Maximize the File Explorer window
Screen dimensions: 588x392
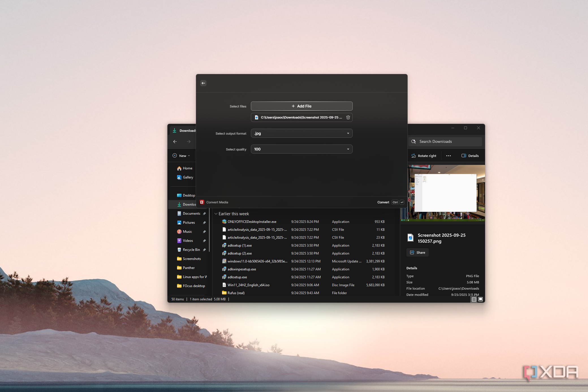coord(466,128)
